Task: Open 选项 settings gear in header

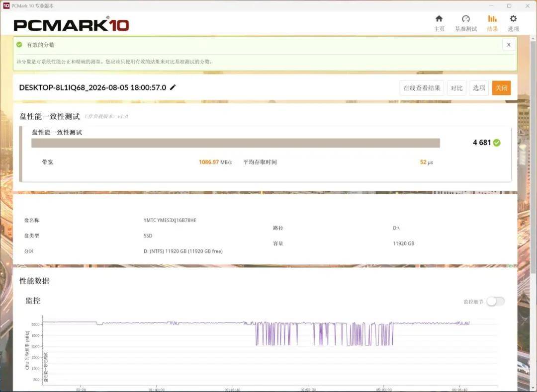Action: 513,19
